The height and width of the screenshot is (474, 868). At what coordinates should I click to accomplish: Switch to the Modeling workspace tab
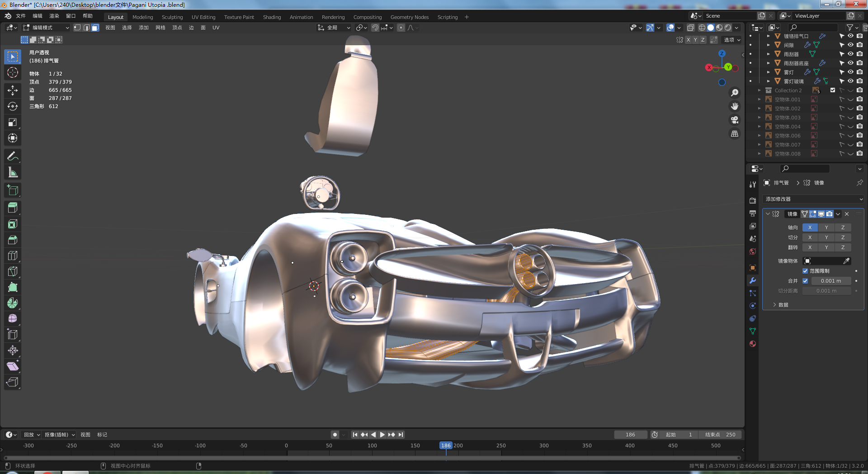tap(142, 17)
